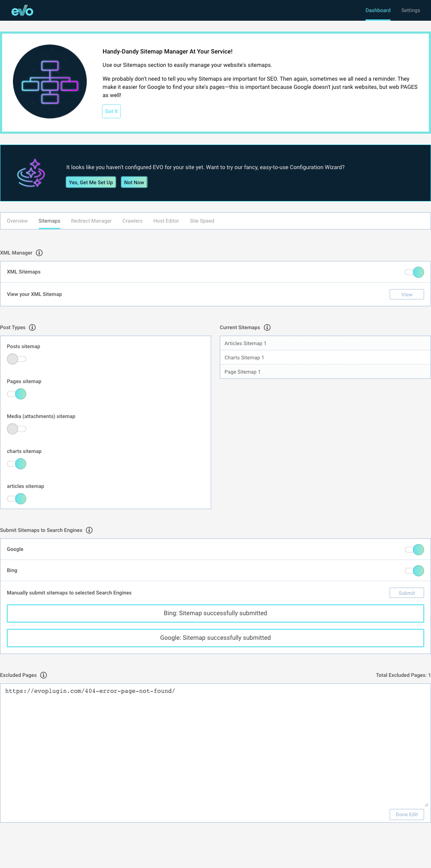Open Post Types info icon

coord(32,327)
